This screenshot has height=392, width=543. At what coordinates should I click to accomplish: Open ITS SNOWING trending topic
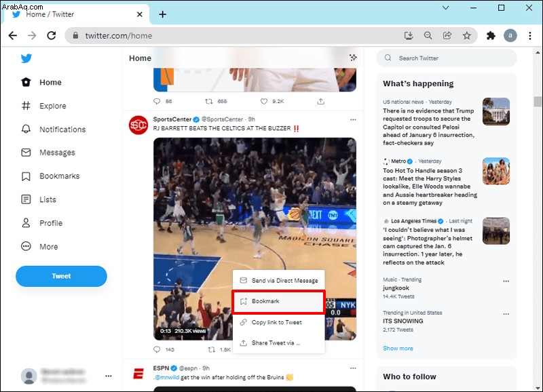click(402, 321)
